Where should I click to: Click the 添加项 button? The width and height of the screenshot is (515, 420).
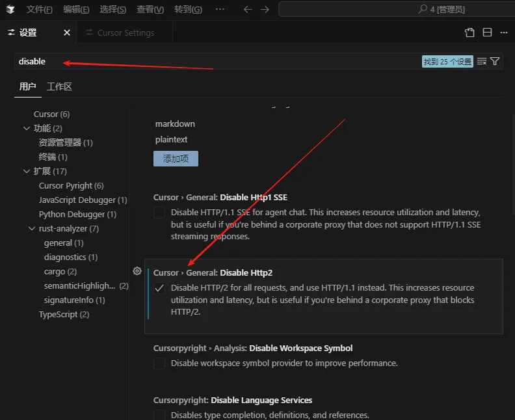click(176, 159)
